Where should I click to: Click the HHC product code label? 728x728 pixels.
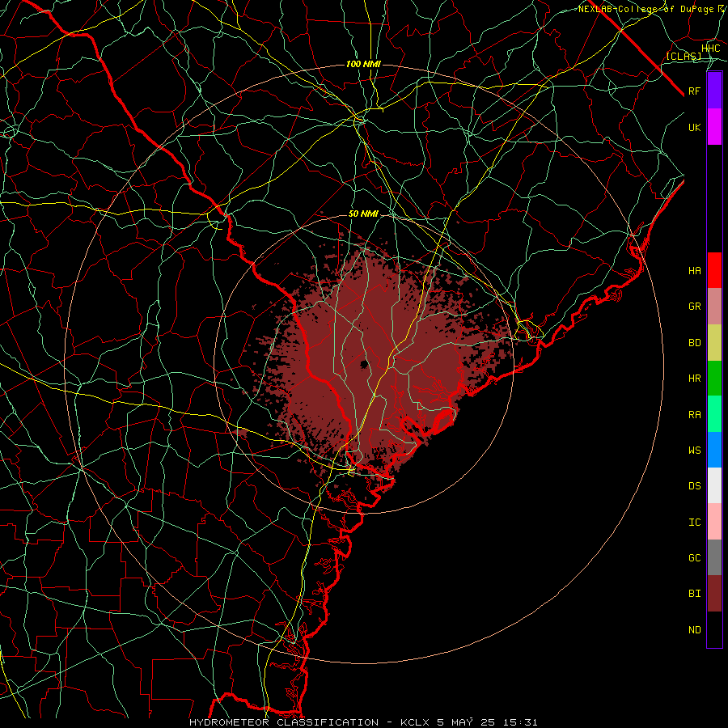710,49
